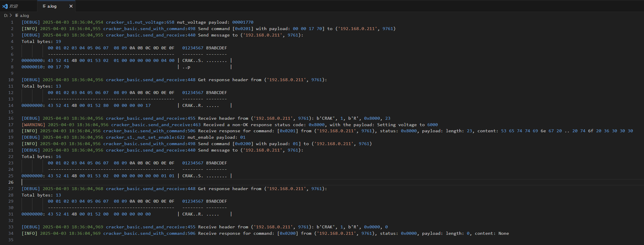
Task: Open the a.log breadcrumb file segment
Action: tap(24, 15)
